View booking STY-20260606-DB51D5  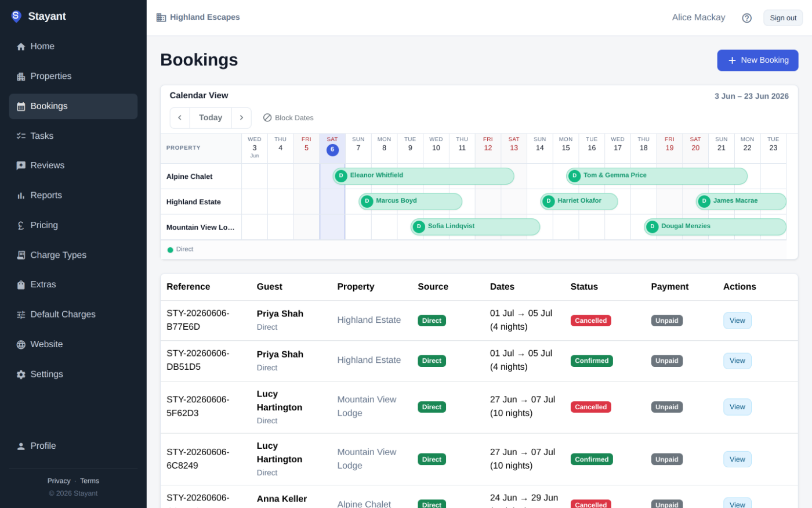pyautogui.click(x=737, y=361)
